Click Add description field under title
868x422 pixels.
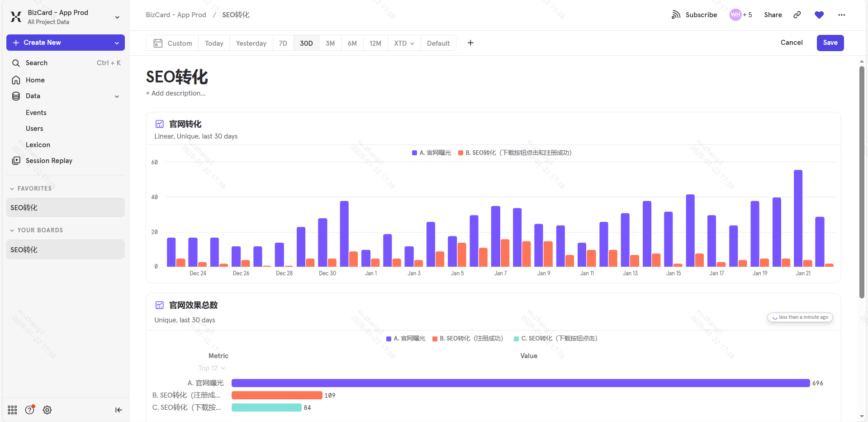pos(175,93)
